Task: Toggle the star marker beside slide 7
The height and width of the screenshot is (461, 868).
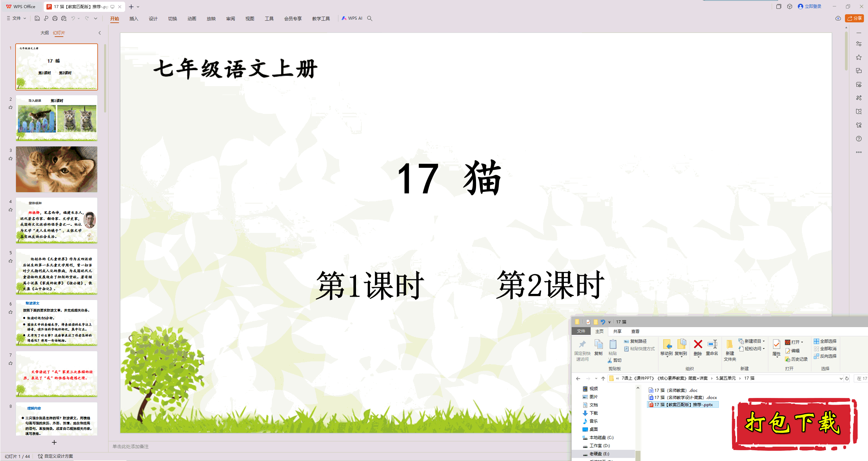Action: point(11,363)
